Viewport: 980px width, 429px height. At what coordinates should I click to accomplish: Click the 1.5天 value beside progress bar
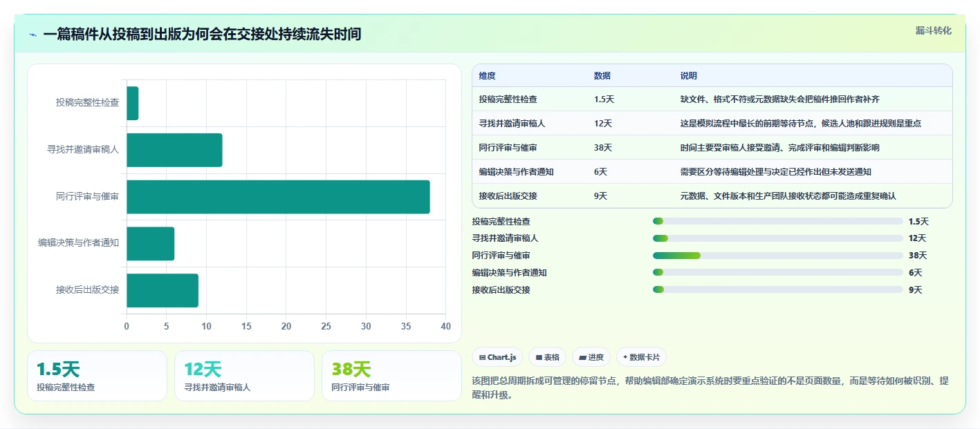pos(918,221)
